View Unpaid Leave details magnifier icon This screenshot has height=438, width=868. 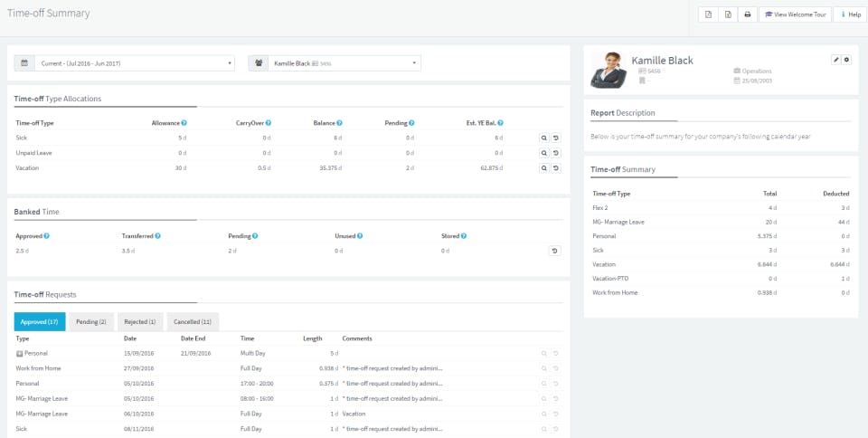(x=544, y=153)
